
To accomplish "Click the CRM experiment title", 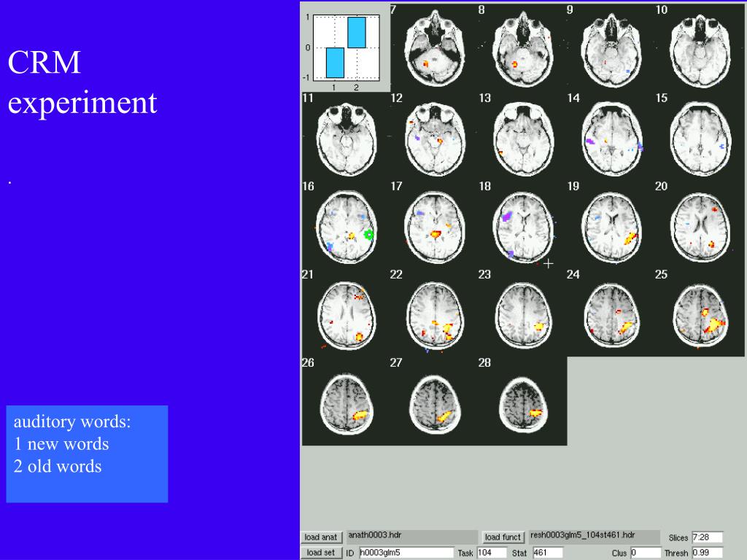I will pos(82,82).
